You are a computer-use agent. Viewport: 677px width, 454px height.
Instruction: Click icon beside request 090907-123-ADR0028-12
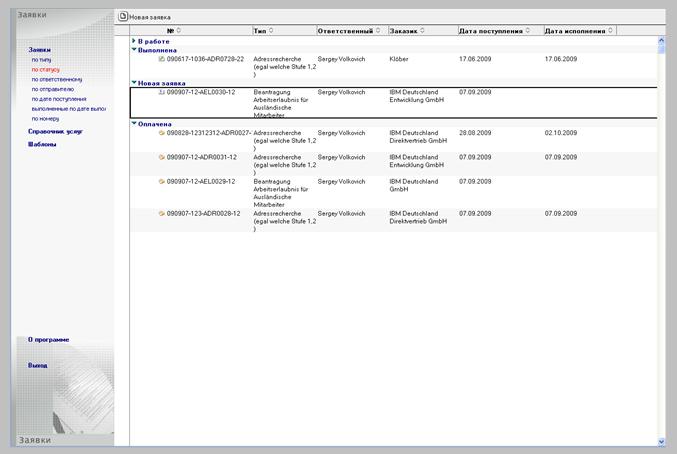click(x=162, y=214)
